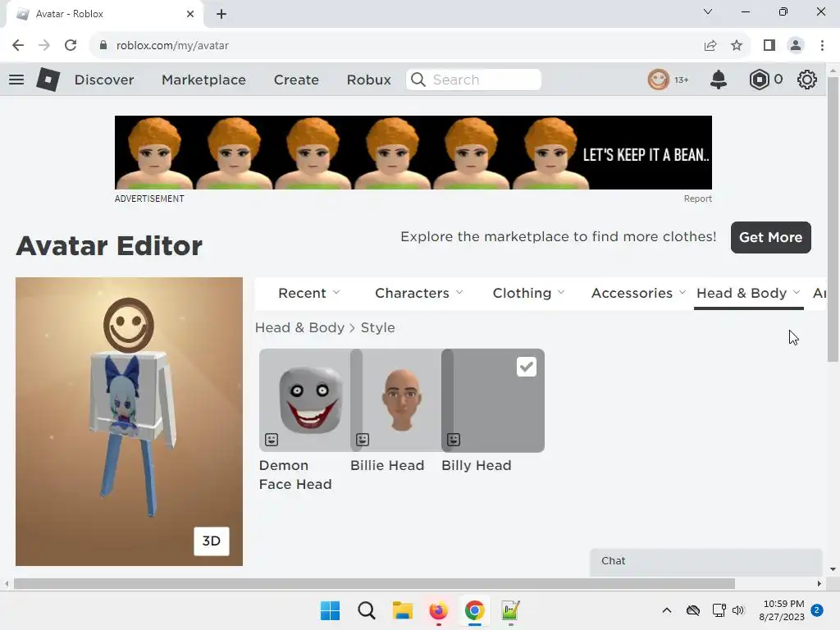Click the search magnifier icon
The width and height of the screenshot is (840, 630).
click(x=418, y=80)
